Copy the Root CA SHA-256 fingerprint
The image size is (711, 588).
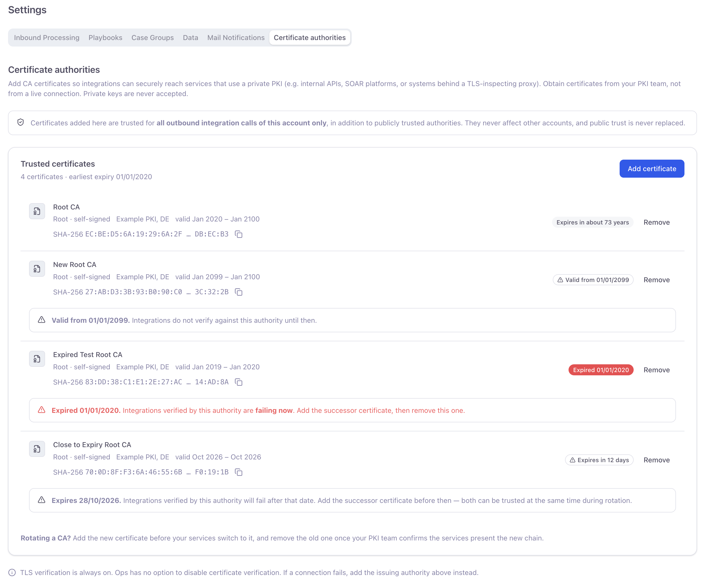(239, 234)
